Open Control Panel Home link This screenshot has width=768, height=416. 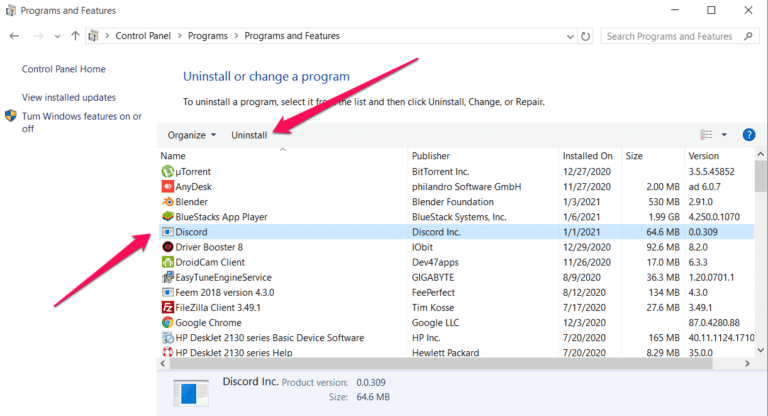click(x=64, y=69)
